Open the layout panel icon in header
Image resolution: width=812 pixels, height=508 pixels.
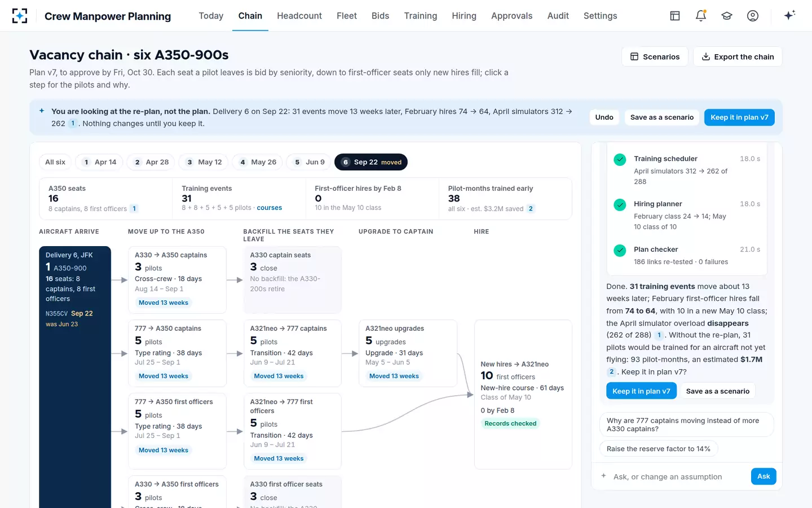point(675,16)
